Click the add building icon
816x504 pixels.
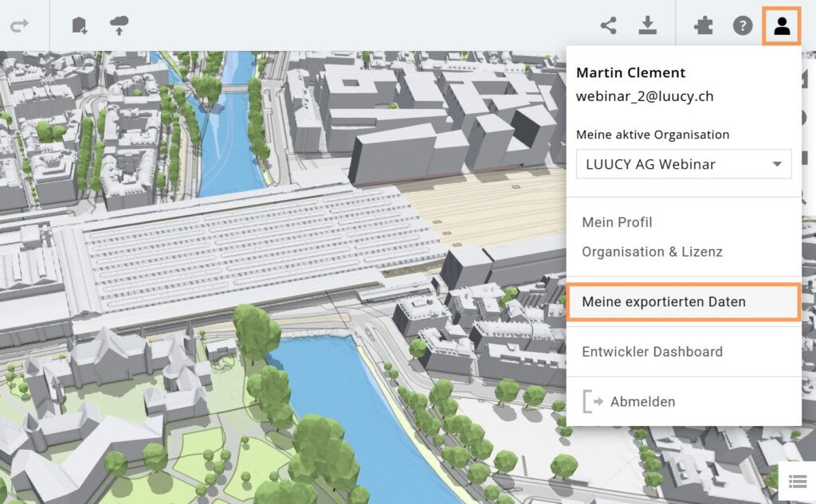tap(80, 25)
